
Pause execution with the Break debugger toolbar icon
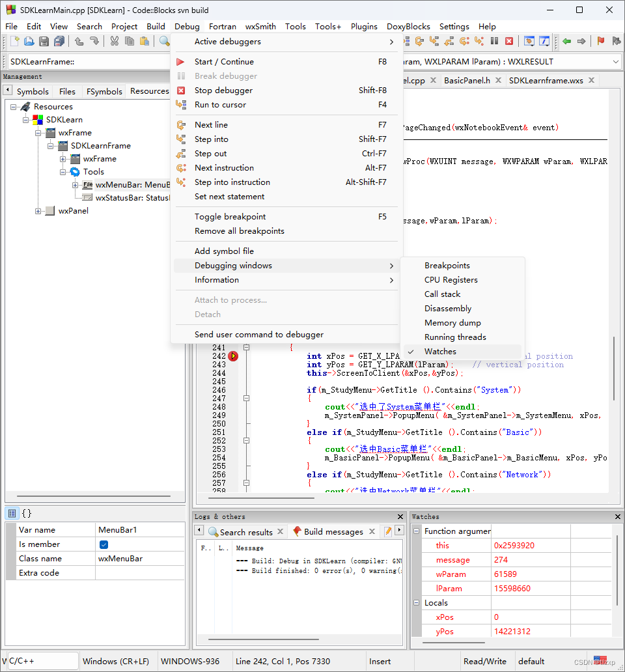point(493,41)
